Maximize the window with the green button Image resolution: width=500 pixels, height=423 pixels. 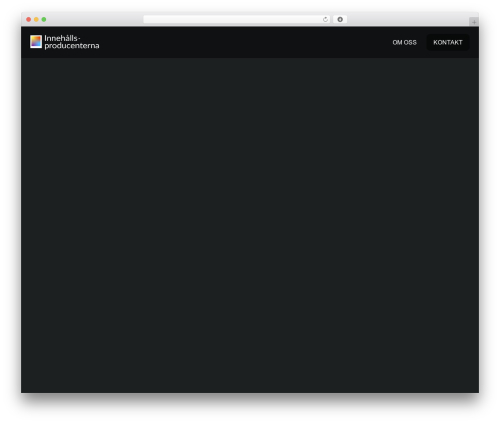[44, 19]
